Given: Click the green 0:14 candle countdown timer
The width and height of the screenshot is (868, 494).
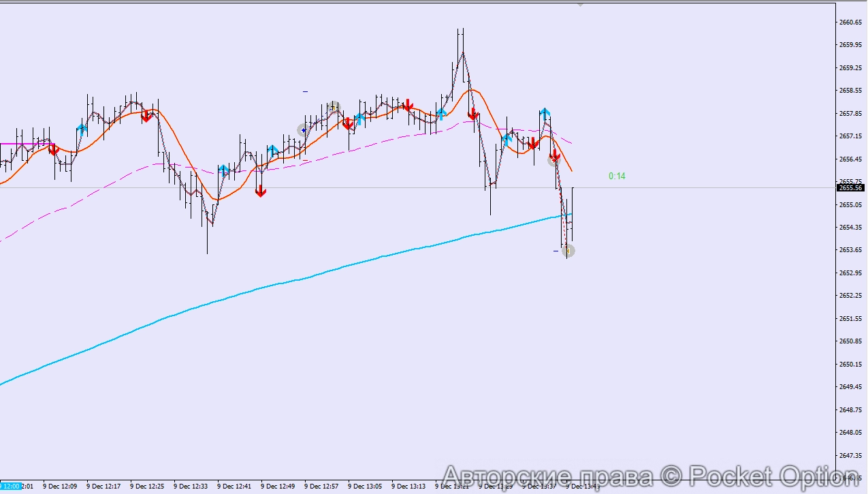Looking at the screenshot, I should click(617, 176).
